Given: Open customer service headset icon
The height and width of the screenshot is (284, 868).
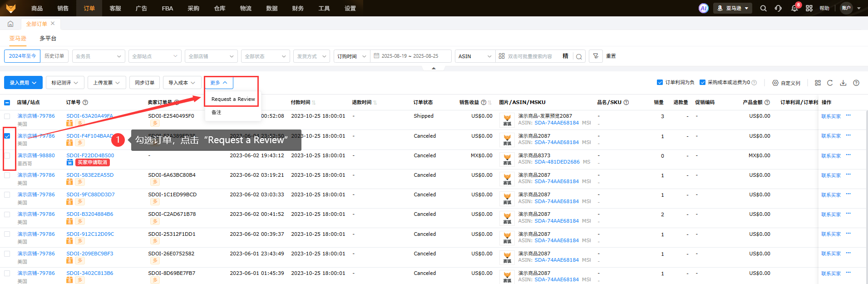Looking at the screenshot, I should click(778, 8).
